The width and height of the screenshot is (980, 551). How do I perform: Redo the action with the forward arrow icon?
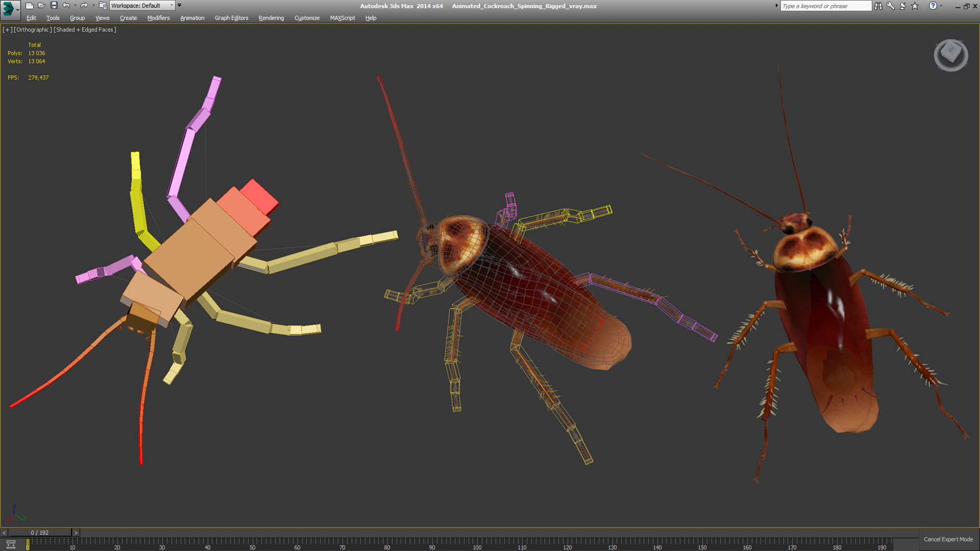(x=84, y=6)
